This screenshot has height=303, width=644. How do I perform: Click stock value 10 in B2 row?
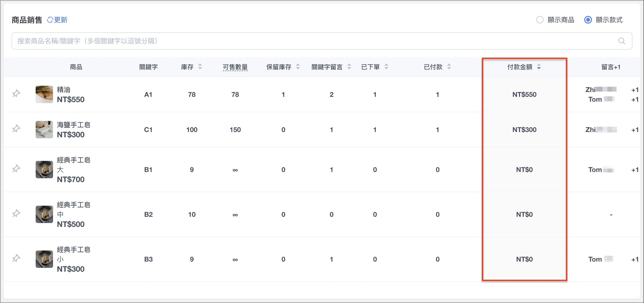pyautogui.click(x=192, y=214)
